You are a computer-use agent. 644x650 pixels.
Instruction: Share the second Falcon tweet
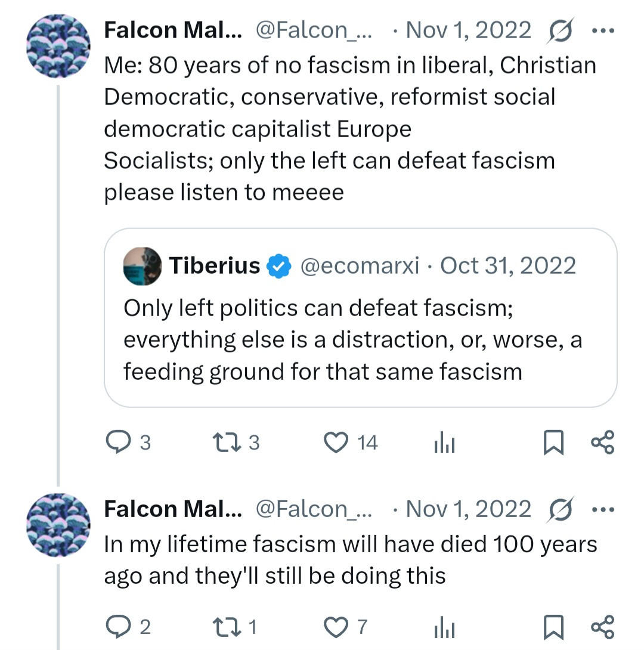coord(602,627)
